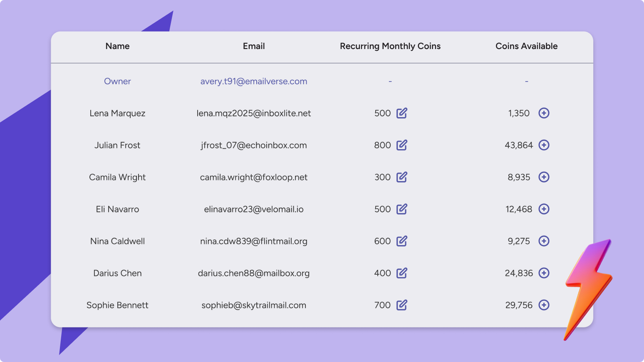Select the Recurring Monthly Coins column header
This screenshot has height=362, width=644.
tap(390, 46)
